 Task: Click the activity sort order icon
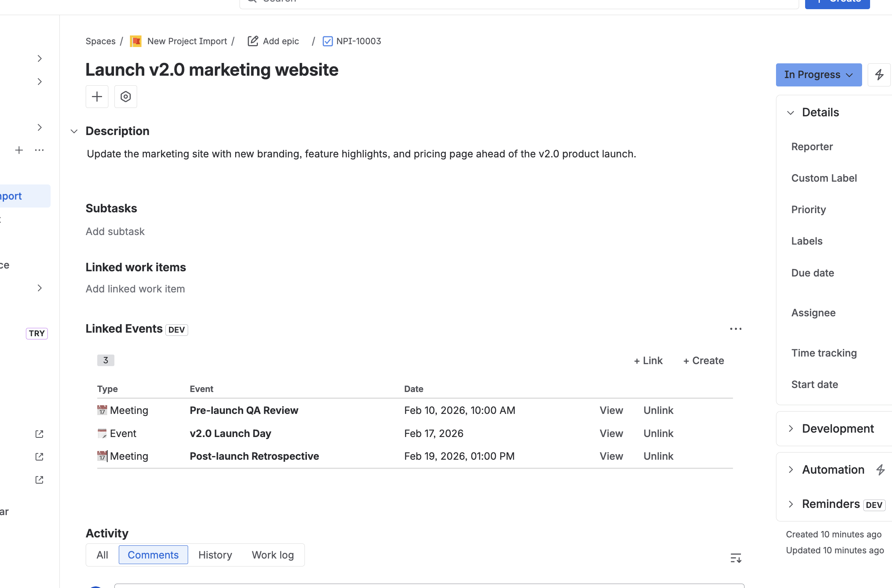(736, 558)
